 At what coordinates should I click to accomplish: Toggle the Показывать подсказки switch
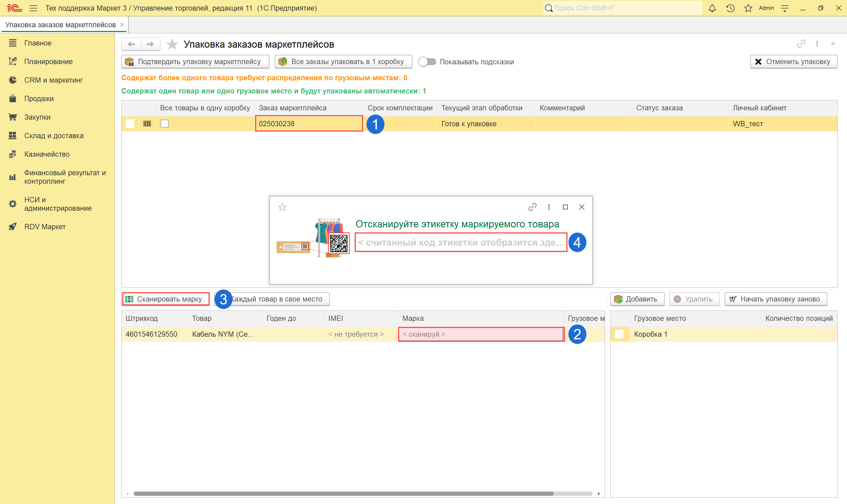[x=427, y=62]
